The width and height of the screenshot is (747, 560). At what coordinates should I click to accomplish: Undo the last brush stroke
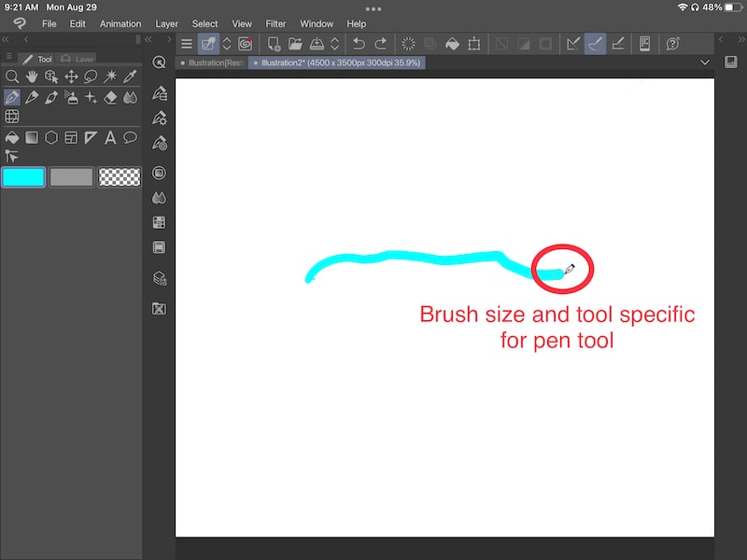[x=359, y=43]
